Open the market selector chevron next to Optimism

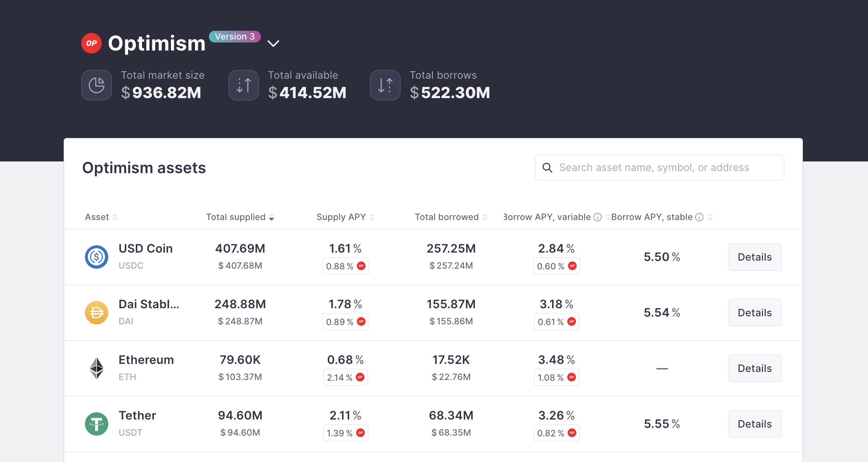click(273, 44)
